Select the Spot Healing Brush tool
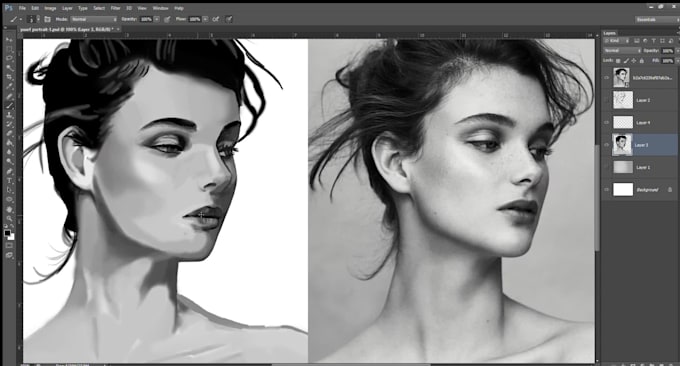680x366 pixels. click(9, 96)
